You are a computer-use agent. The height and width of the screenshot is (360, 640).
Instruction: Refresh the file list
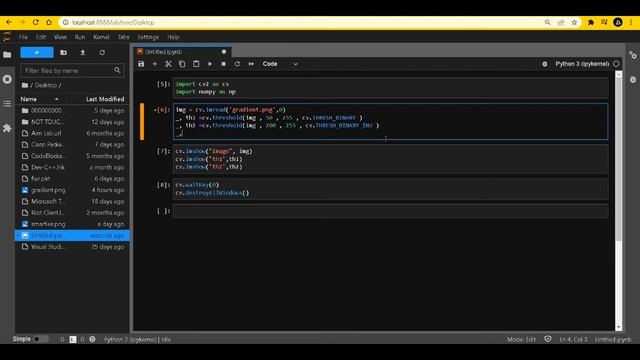pos(102,53)
